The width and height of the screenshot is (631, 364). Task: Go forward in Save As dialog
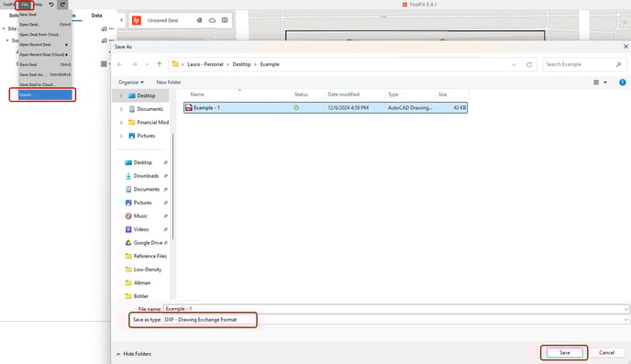click(x=135, y=64)
